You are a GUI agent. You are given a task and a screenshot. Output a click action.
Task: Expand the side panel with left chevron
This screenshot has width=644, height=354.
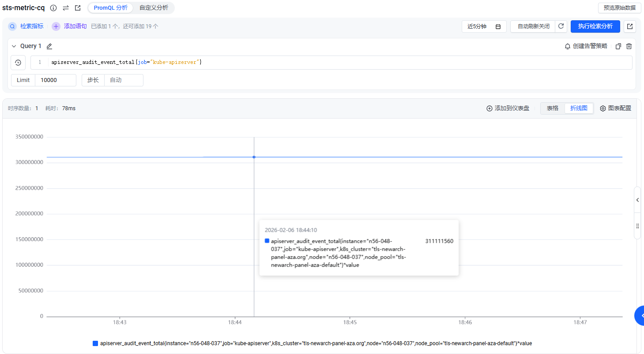637,200
